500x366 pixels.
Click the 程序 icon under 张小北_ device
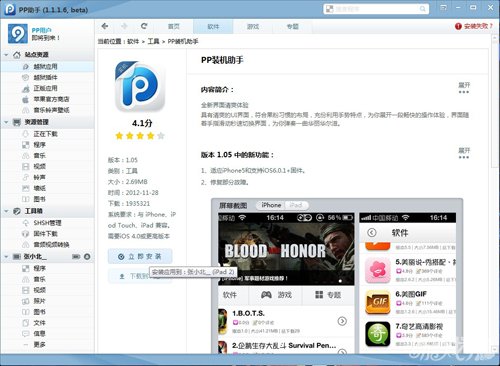coord(26,268)
